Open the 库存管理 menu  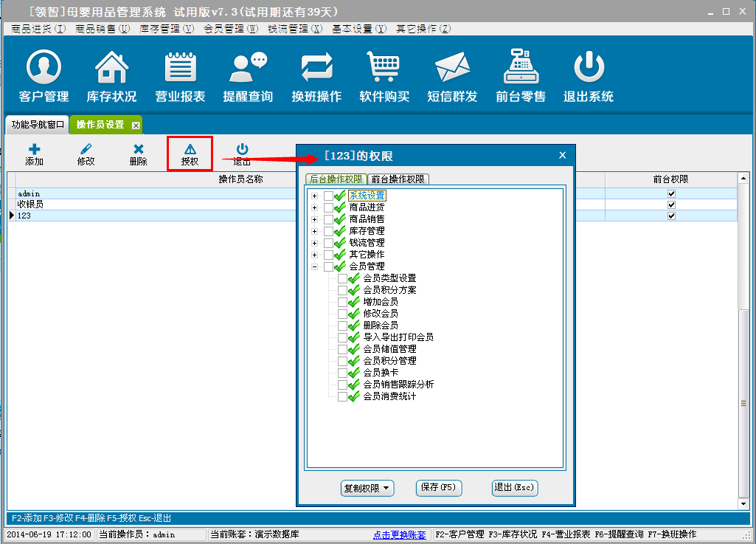pyautogui.click(x=167, y=29)
